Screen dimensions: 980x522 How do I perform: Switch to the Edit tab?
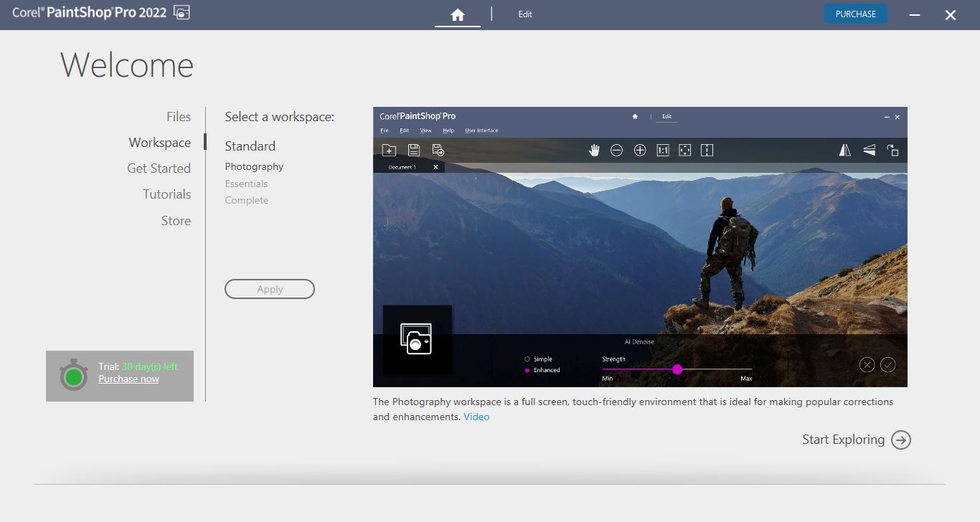tap(525, 14)
